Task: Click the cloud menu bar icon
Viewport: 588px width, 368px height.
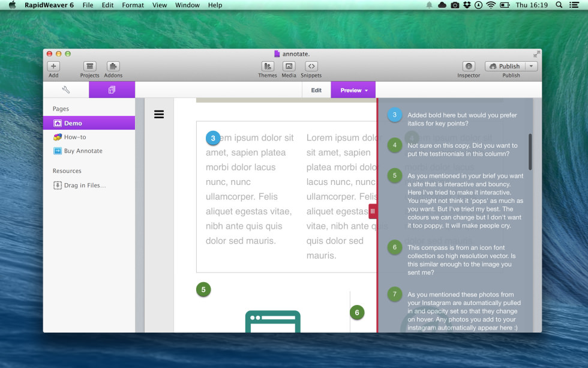Action: coord(442,5)
